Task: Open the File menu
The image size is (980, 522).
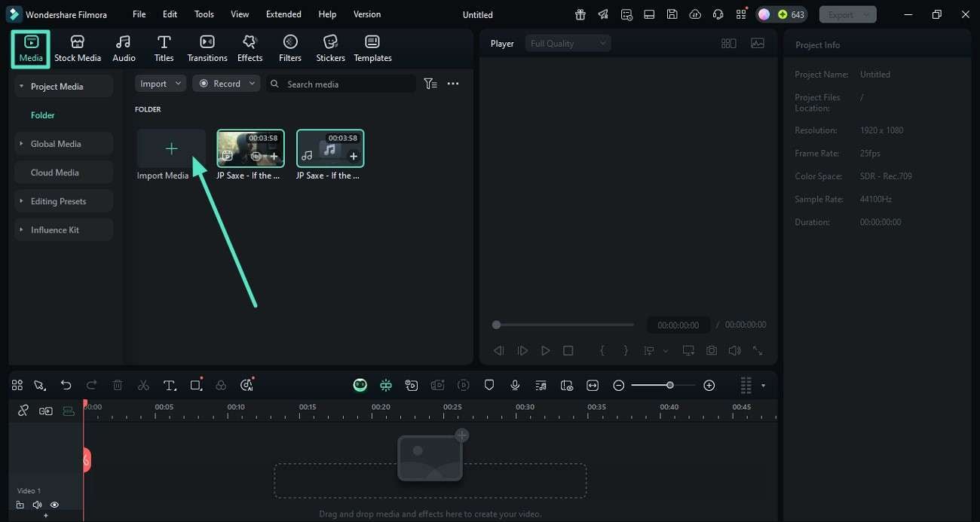Action: tap(139, 14)
